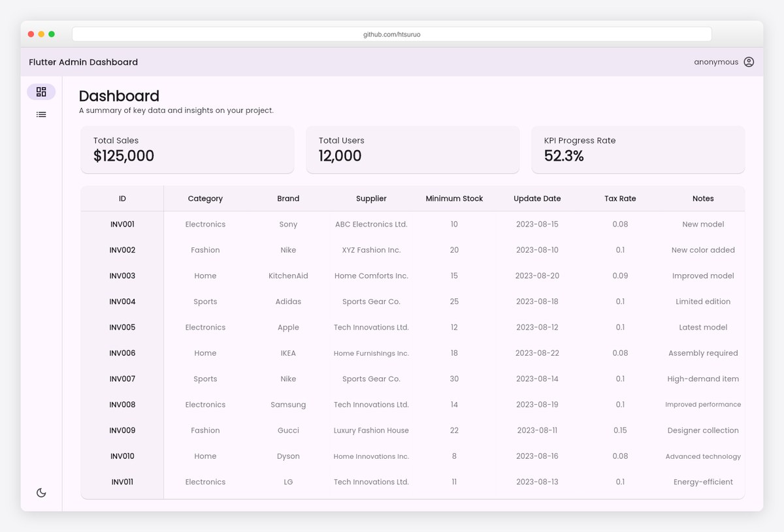Viewport: 784px width, 532px height.
Task: Click the Minimum Stock column header
Action: [454, 198]
